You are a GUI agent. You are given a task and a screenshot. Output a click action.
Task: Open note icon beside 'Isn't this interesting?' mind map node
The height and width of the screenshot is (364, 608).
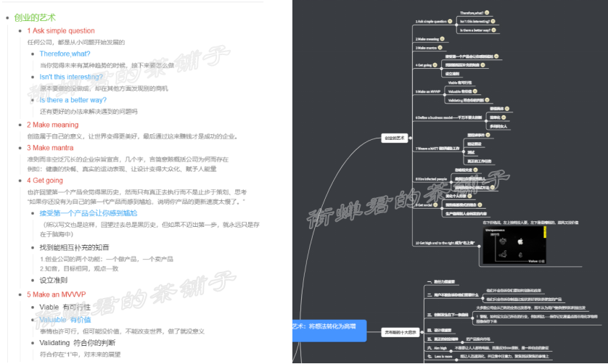(493, 21)
